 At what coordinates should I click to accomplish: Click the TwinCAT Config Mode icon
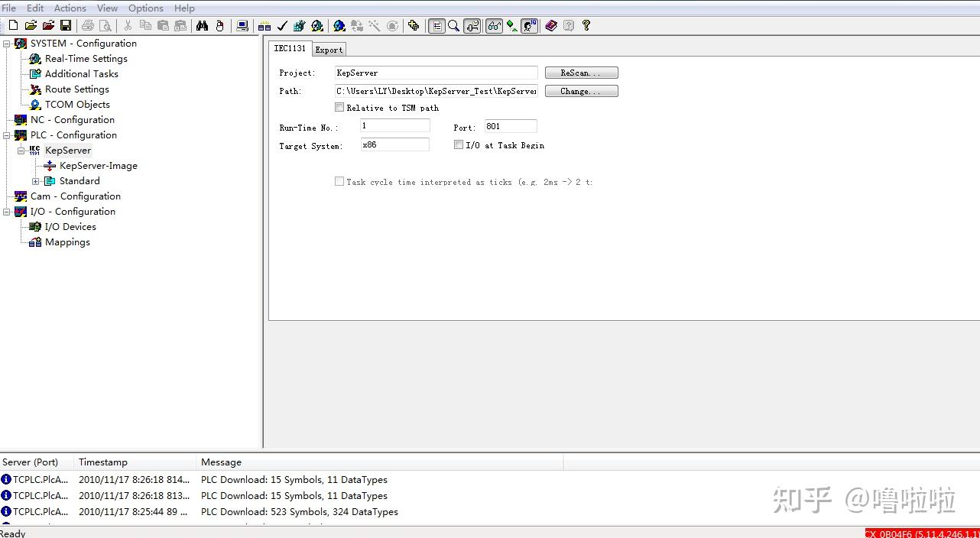pyautogui.click(x=339, y=25)
